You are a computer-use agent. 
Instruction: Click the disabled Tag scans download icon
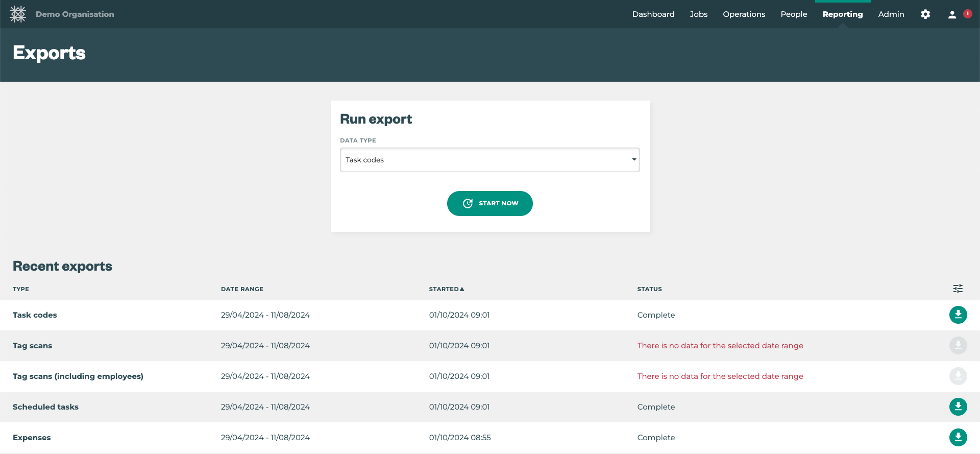[x=958, y=346]
